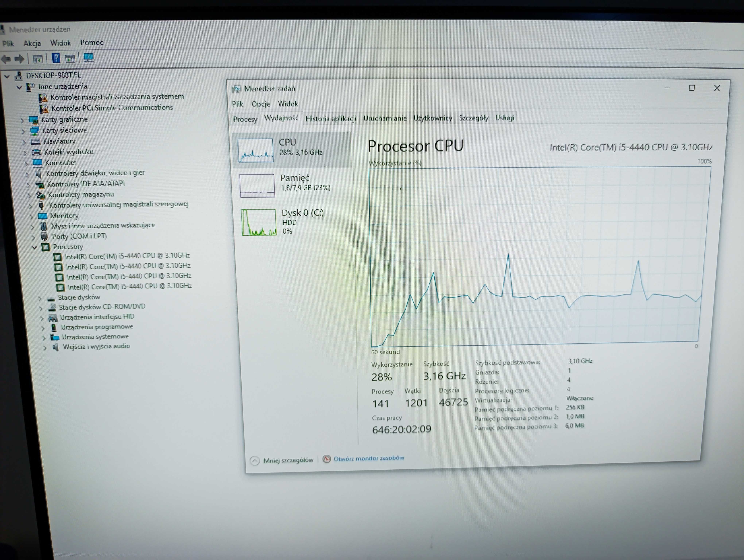Viewport: 744px width, 560px height.
Task: Select last Intel(R) Core(TM) i5-4440 processor entry
Action: [x=130, y=286]
